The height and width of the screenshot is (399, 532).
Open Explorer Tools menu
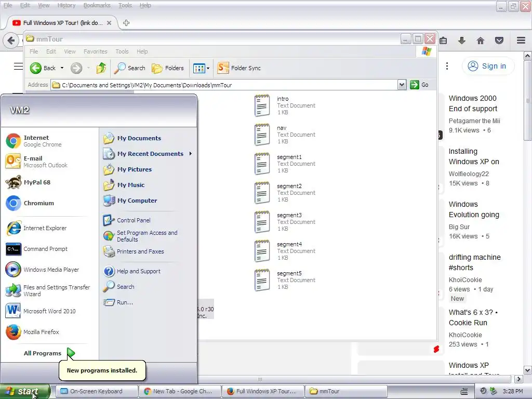tap(122, 51)
